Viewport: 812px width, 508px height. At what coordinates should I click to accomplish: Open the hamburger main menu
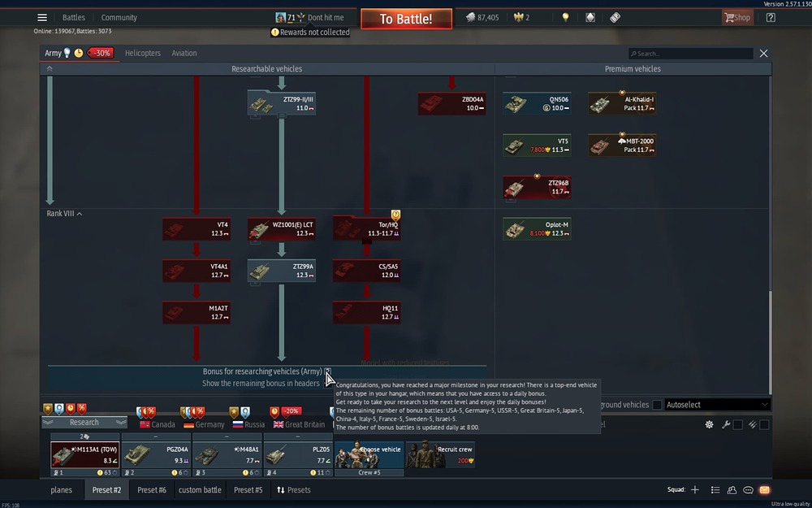42,18
